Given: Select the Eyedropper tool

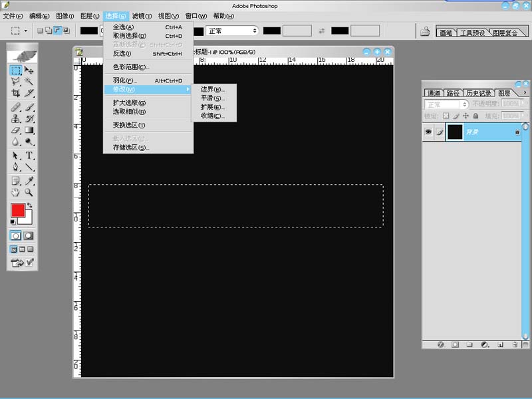Looking at the screenshot, I should click(29, 181).
